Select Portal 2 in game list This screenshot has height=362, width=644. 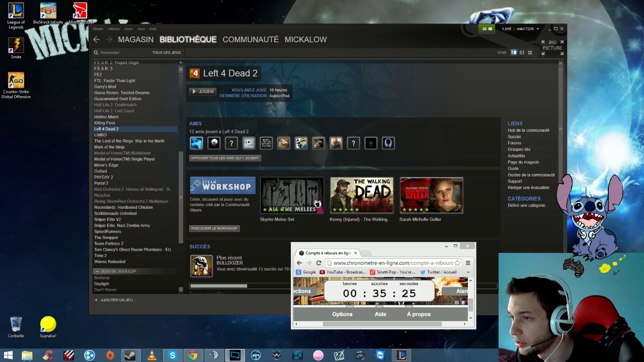coord(101,183)
